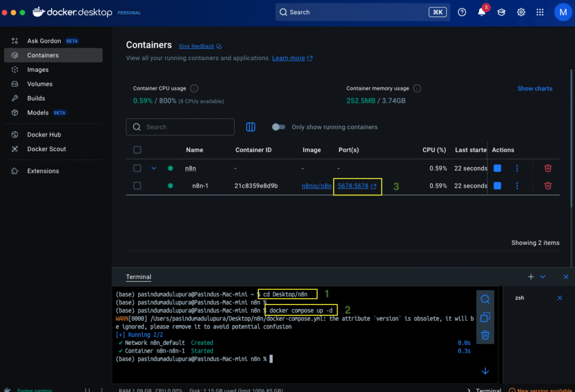The image size is (575, 392).
Task: Open terminal options chevron dropdown
Action: click(x=543, y=277)
